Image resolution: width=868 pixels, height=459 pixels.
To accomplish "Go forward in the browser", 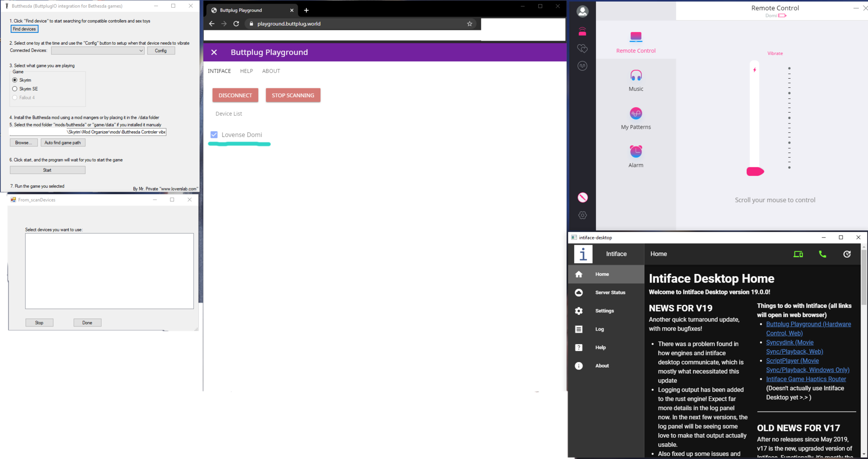I will pyautogui.click(x=224, y=24).
